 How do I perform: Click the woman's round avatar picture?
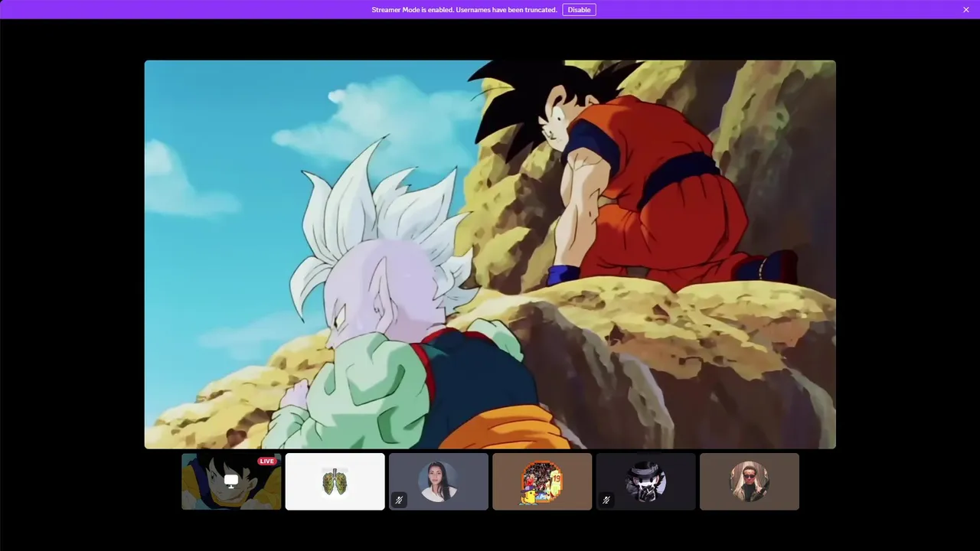click(439, 481)
